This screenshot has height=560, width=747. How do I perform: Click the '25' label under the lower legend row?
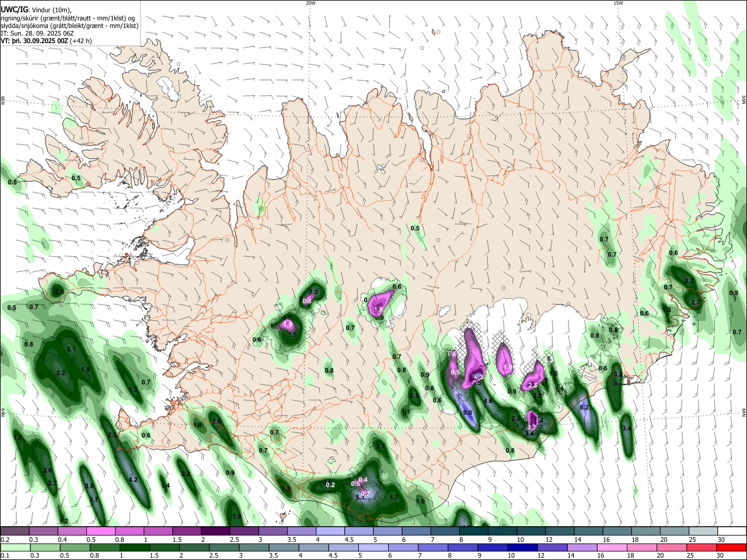[692, 556]
